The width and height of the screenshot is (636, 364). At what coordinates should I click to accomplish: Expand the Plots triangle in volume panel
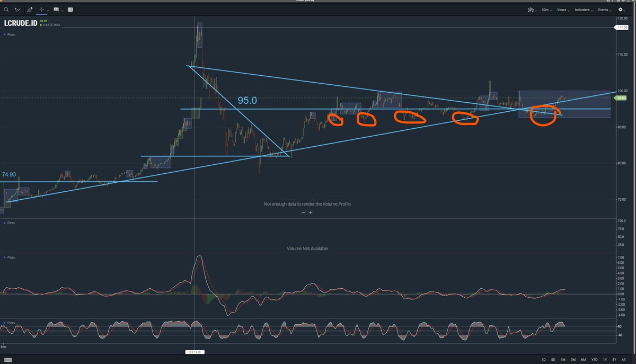5,223
